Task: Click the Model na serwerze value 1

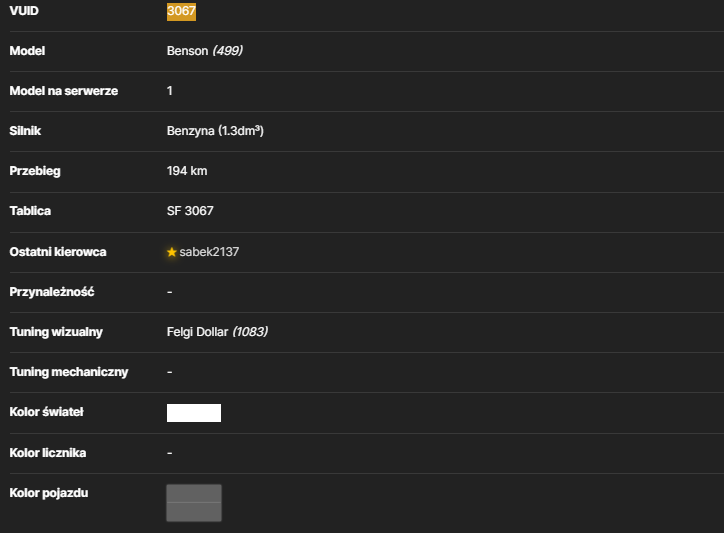Action: click(x=169, y=91)
